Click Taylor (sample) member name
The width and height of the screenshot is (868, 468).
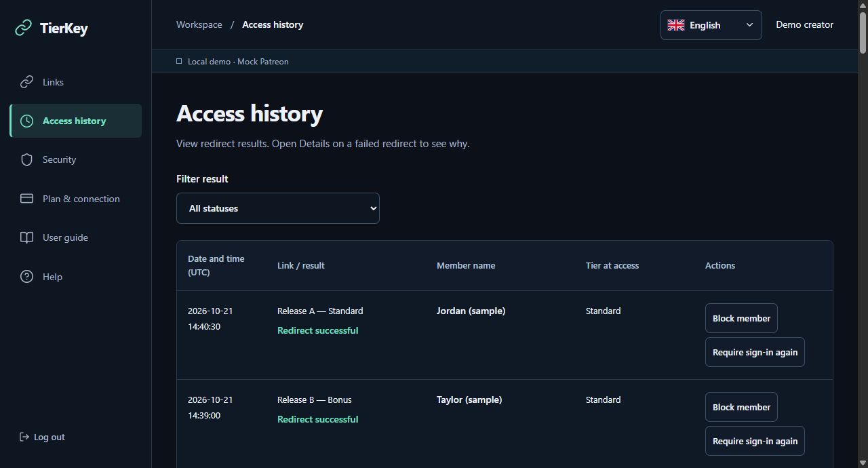click(x=469, y=399)
